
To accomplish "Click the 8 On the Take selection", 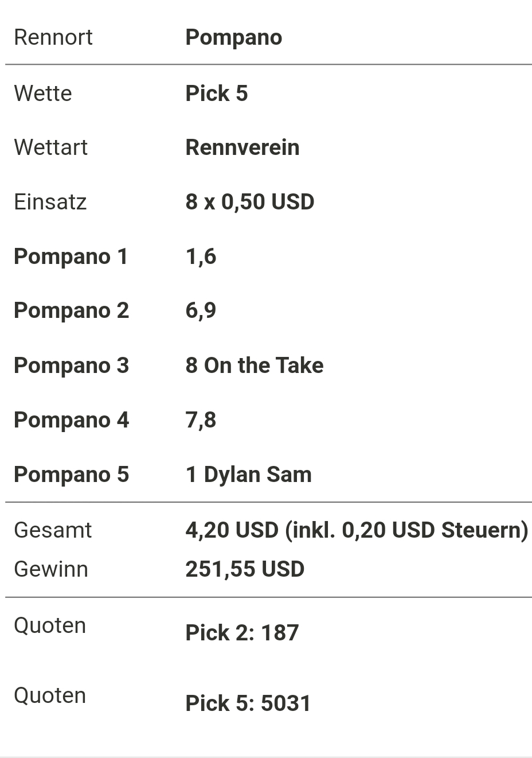I will tap(255, 366).
